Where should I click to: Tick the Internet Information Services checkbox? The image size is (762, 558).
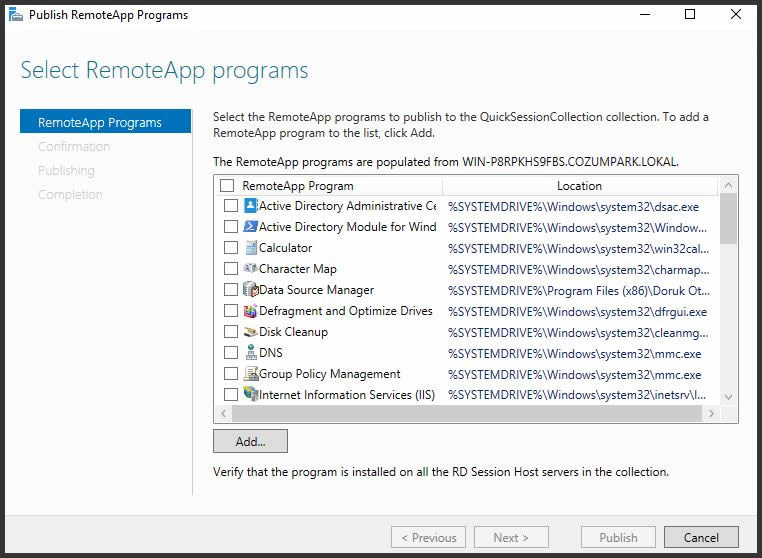point(231,394)
